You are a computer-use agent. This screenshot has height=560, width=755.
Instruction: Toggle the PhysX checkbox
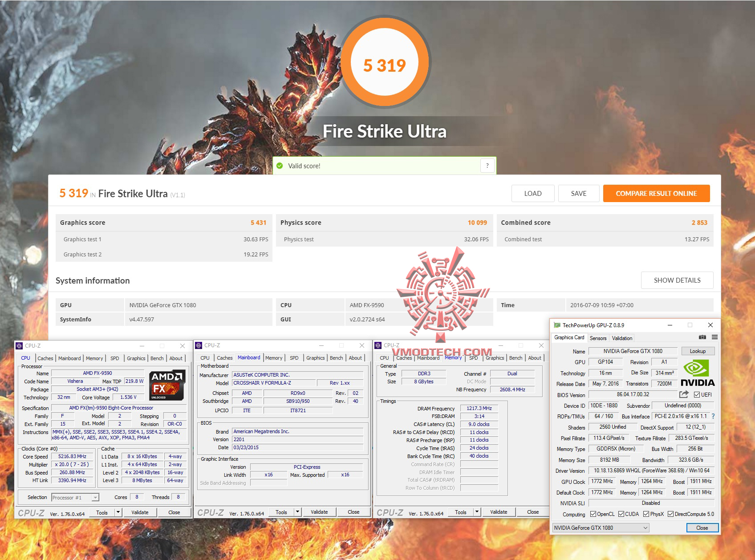click(x=646, y=514)
